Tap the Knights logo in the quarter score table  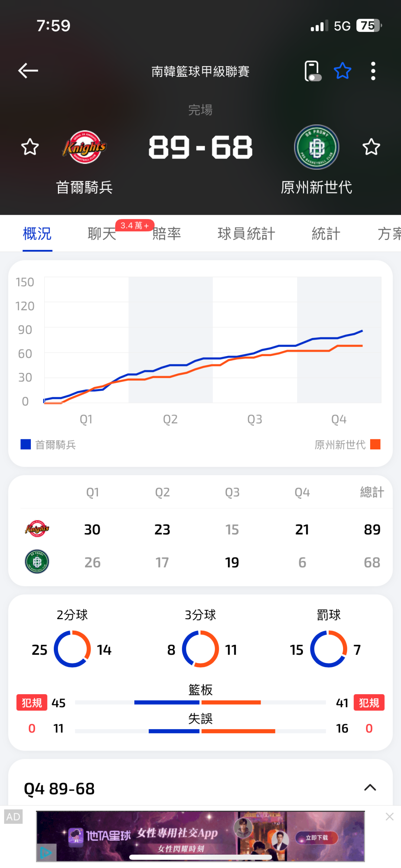[37, 529]
